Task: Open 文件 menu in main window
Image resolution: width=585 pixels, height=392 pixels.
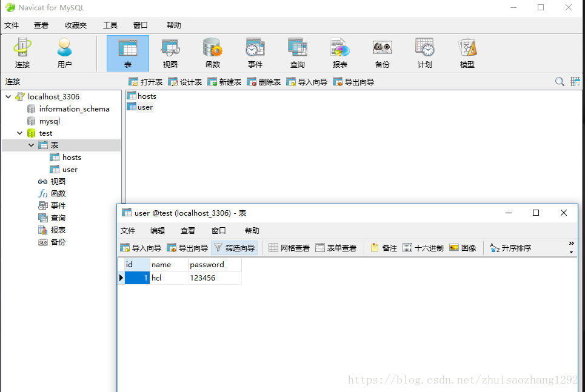Action: pyautogui.click(x=12, y=25)
